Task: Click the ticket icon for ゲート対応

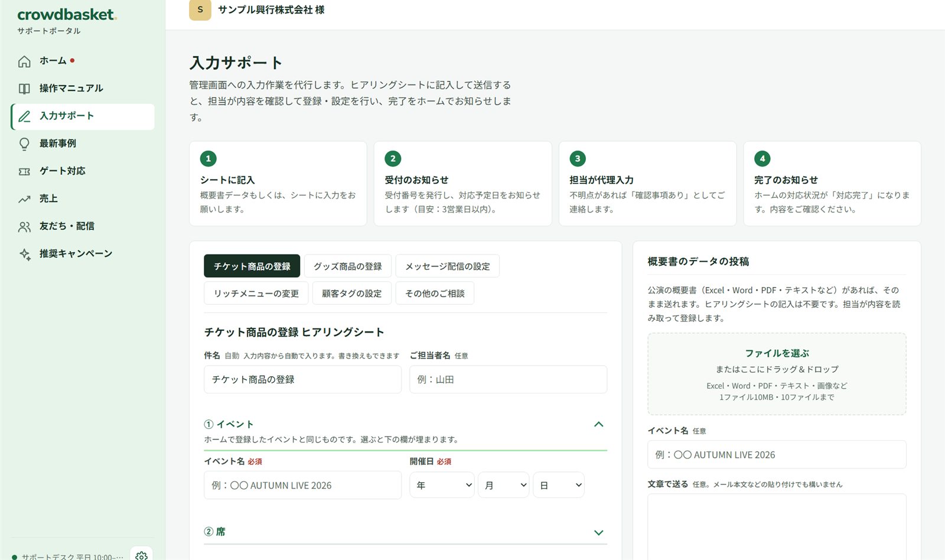Action: [24, 171]
